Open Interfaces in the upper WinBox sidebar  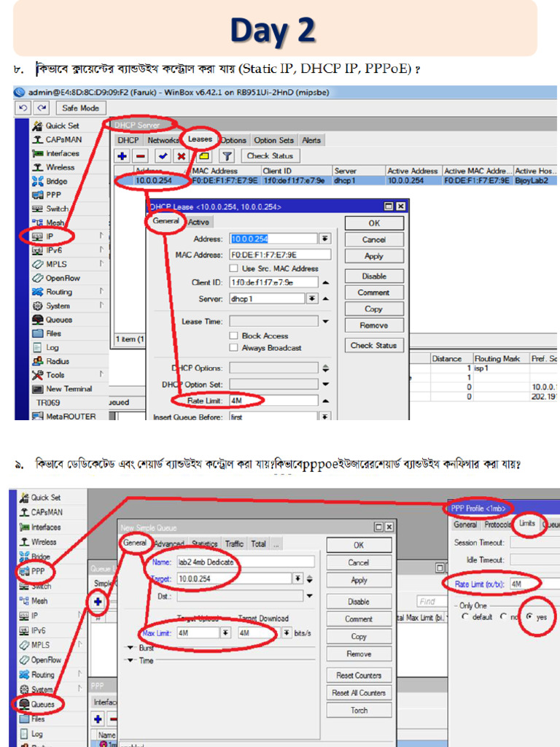coord(63,153)
